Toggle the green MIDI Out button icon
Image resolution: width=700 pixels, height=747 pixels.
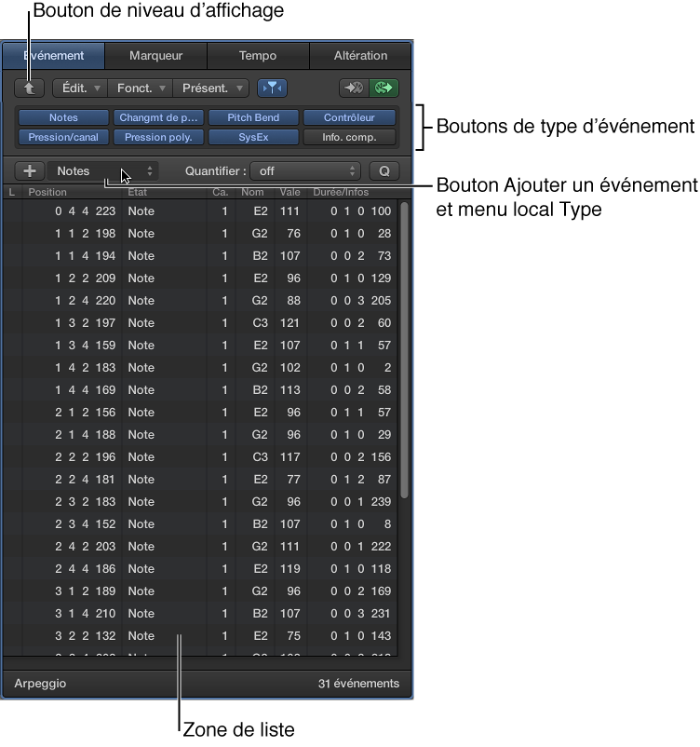(x=384, y=88)
